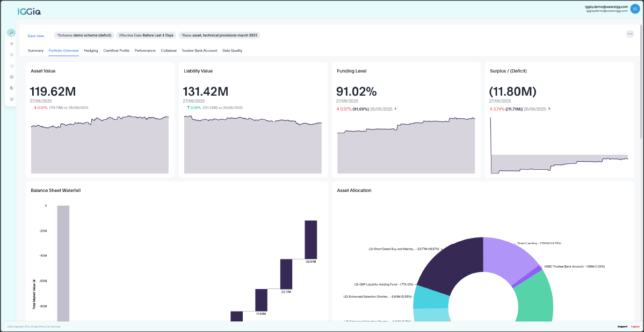Go to the Performance tab

tap(145, 50)
